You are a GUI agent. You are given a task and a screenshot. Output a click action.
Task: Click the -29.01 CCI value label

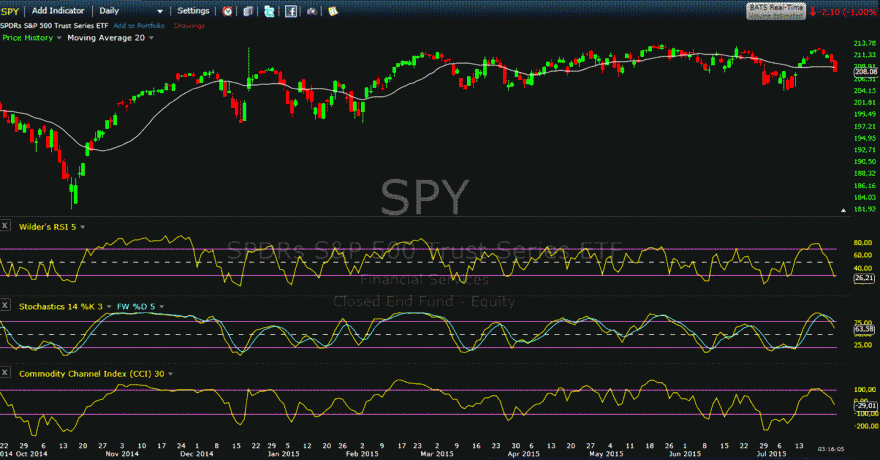(x=865, y=405)
